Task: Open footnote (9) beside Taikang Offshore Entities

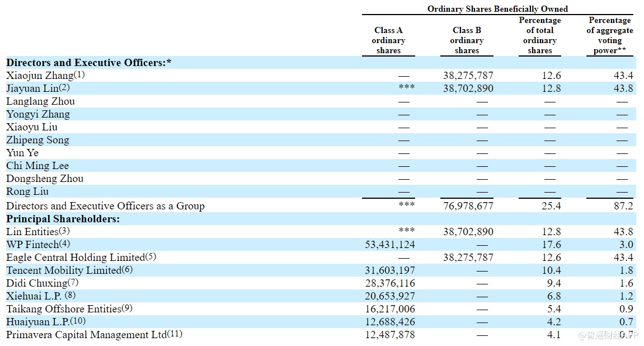Action: (126, 308)
